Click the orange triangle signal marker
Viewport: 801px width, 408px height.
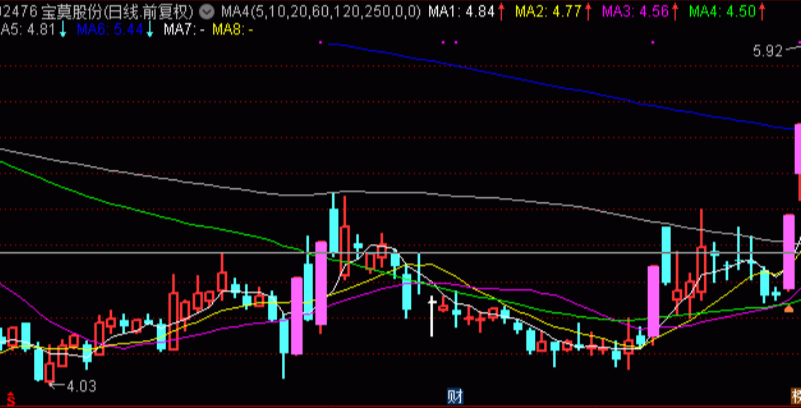(x=789, y=308)
